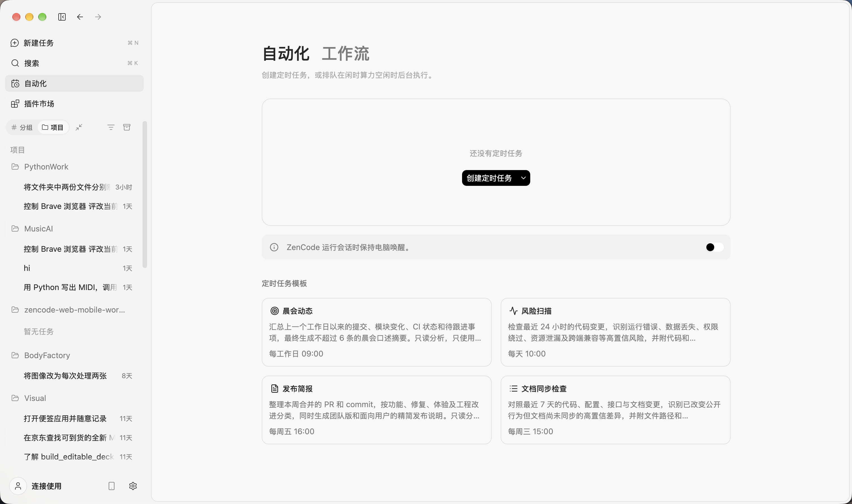Open the 创建定时任务 dropdown arrow
The width and height of the screenshot is (852, 504).
click(523, 178)
